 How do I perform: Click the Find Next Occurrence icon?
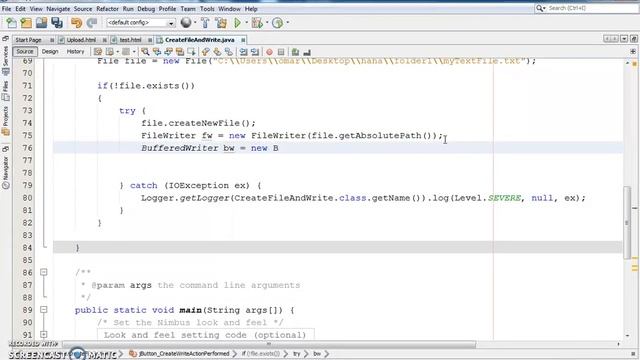(168, 52)
